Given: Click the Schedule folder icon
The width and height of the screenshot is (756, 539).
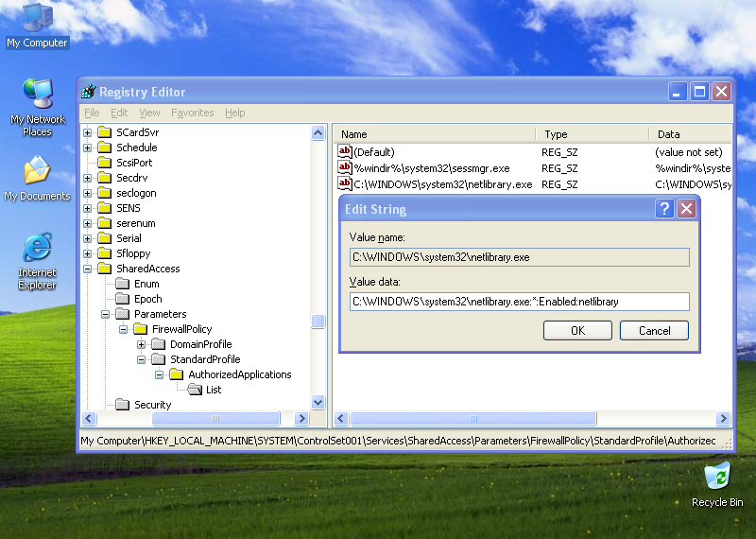Looking at the screenshot, I should coord(105,148).
